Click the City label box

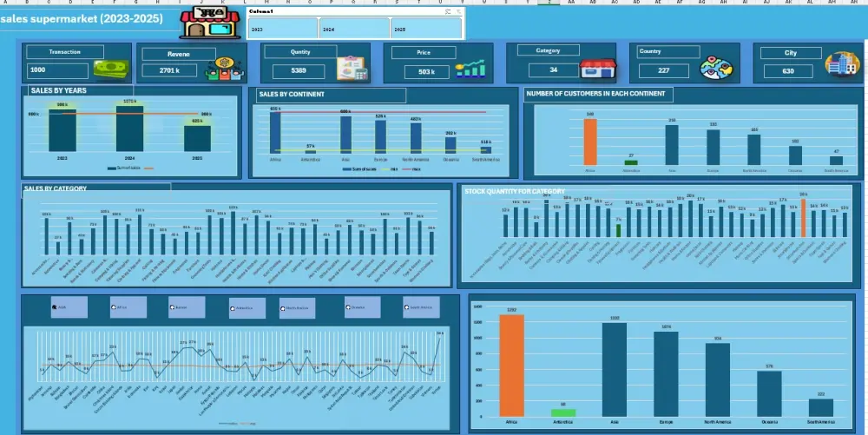pyautogui.click(x=791, y=53)
